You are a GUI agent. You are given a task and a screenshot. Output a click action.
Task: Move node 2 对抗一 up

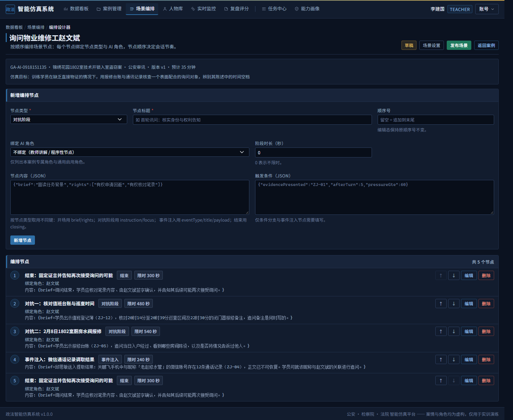click(x=441, y=304)
